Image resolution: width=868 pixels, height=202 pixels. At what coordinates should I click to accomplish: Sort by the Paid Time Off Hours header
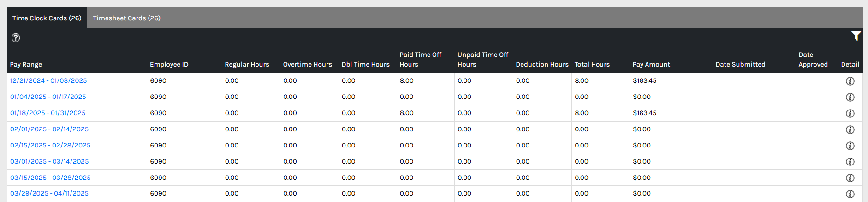[x=421, y=60]
